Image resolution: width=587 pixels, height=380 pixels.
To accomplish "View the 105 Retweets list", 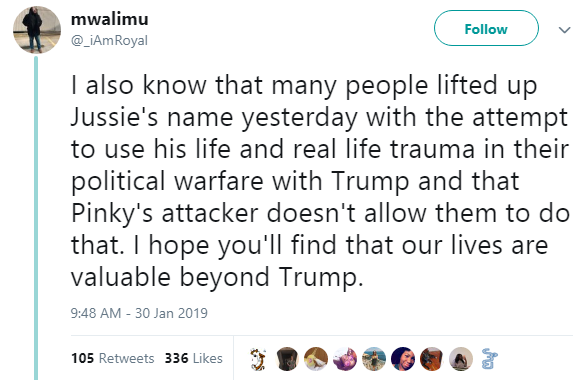I will pos(113,358).
